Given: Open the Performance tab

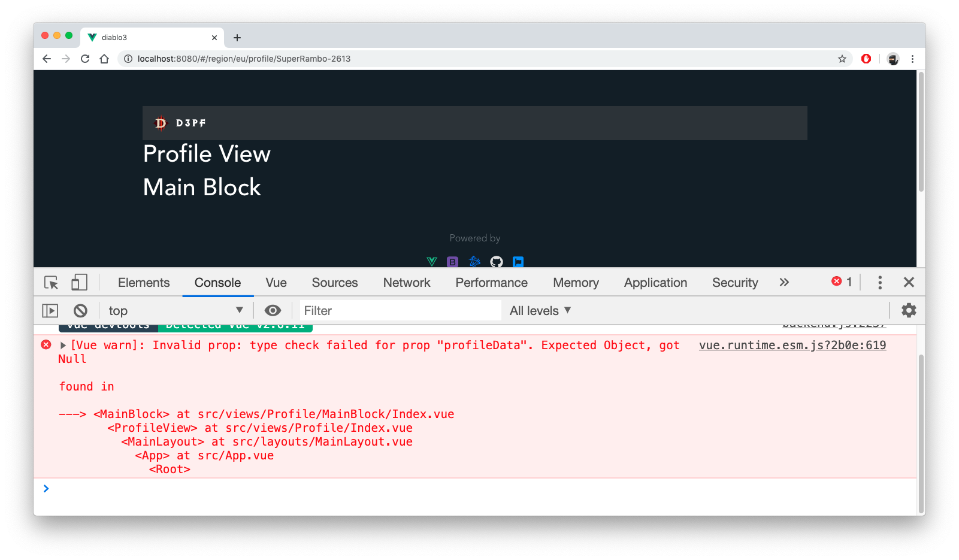Looking at the screenshot, I should [492, 283].
